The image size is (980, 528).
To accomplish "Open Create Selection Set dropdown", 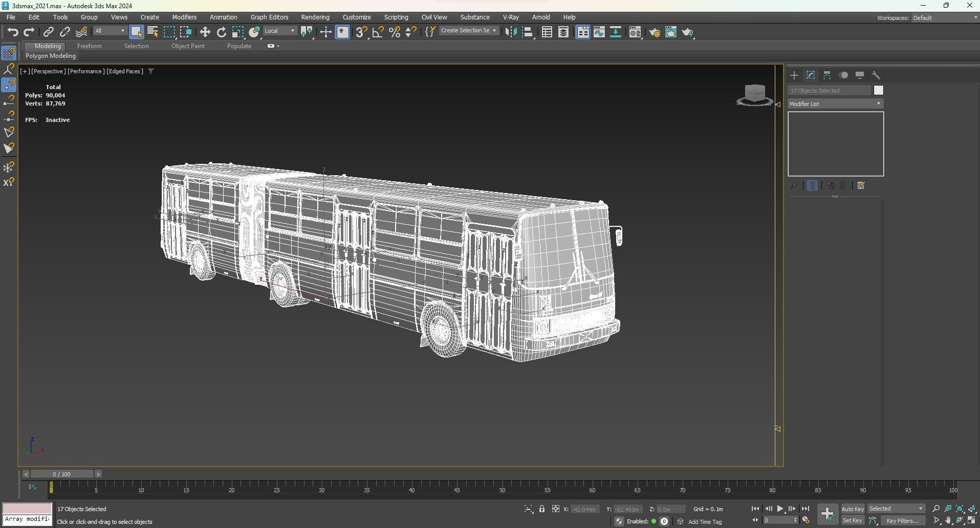I will [468, 31].
